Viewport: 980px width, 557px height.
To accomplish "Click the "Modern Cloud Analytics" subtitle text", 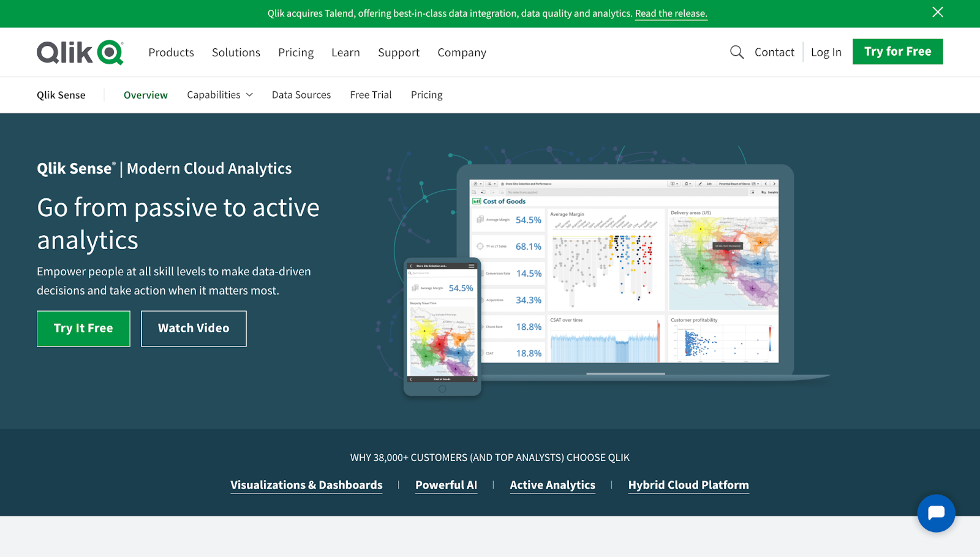I will point(209,168).
